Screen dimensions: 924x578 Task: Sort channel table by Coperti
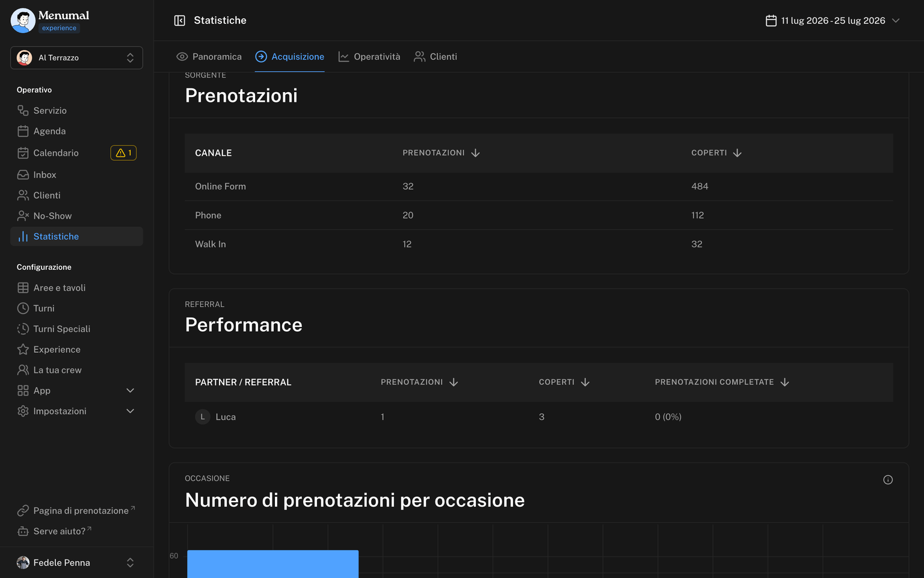point(716,153)
